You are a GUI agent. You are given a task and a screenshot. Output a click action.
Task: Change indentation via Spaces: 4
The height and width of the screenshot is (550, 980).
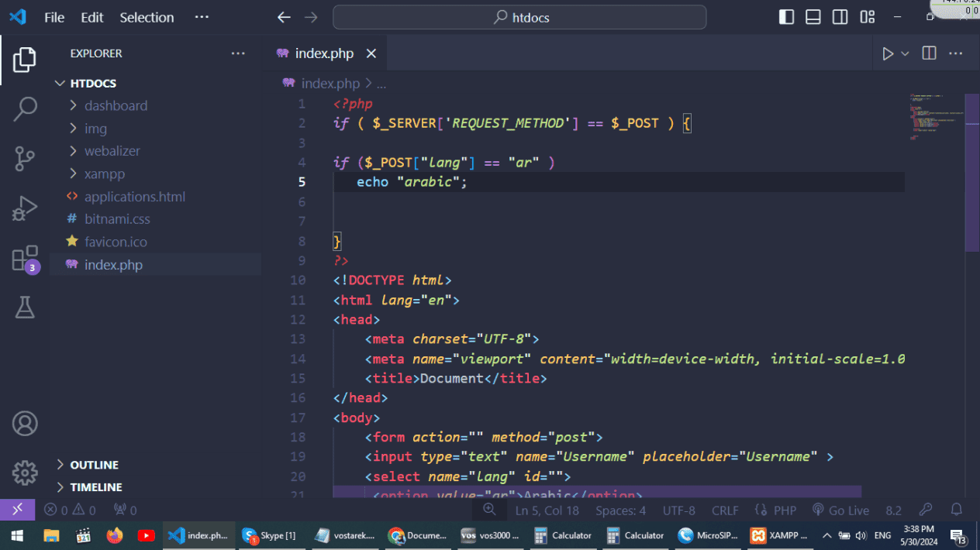tap(620, 510)
